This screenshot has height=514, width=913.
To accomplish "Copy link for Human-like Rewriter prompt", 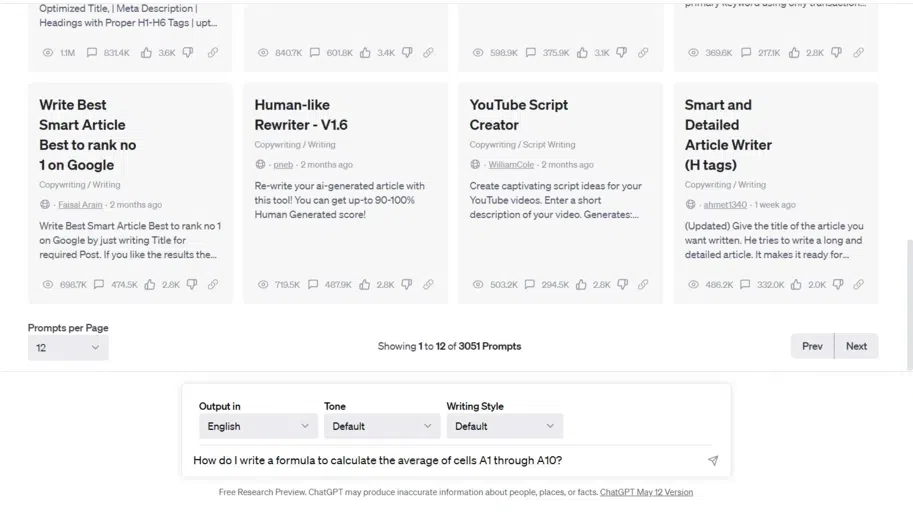I will pyautogui.click(x=428, y=285).
